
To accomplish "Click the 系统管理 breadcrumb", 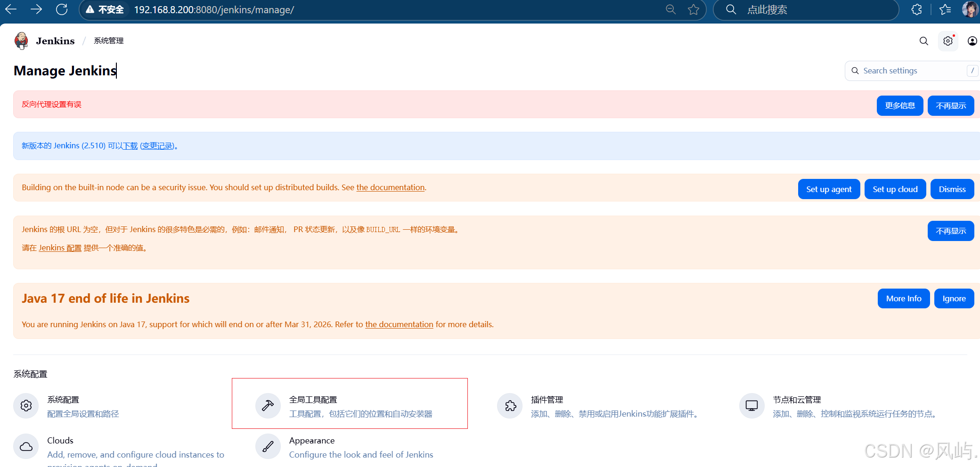I will tap(108, 41).
